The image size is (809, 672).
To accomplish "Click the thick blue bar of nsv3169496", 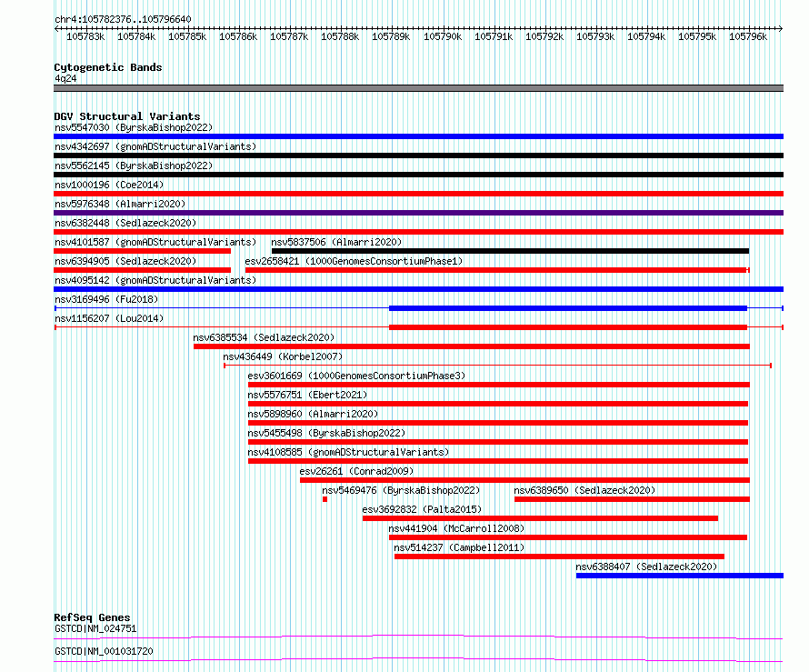I will click(x=568, y=308).
